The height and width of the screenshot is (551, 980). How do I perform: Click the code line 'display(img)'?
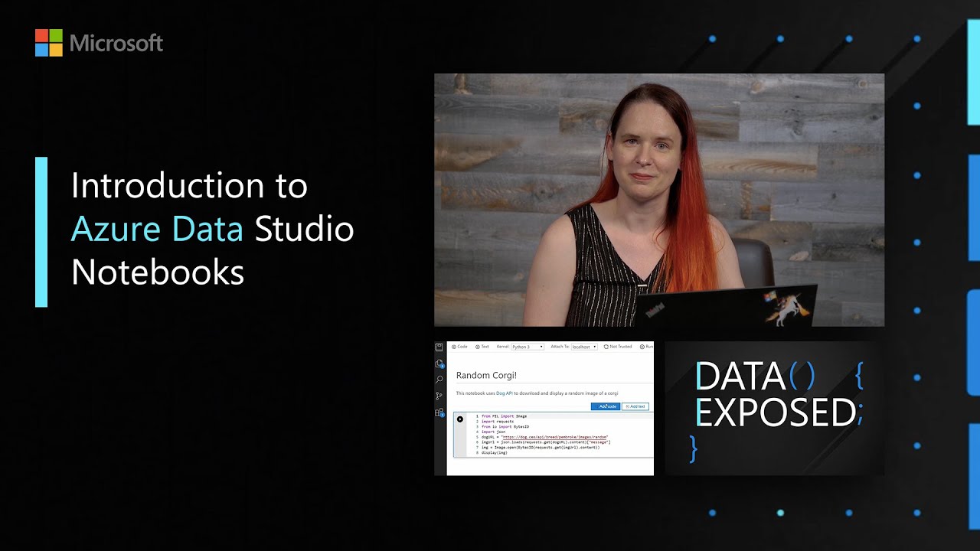coord(495,452)
